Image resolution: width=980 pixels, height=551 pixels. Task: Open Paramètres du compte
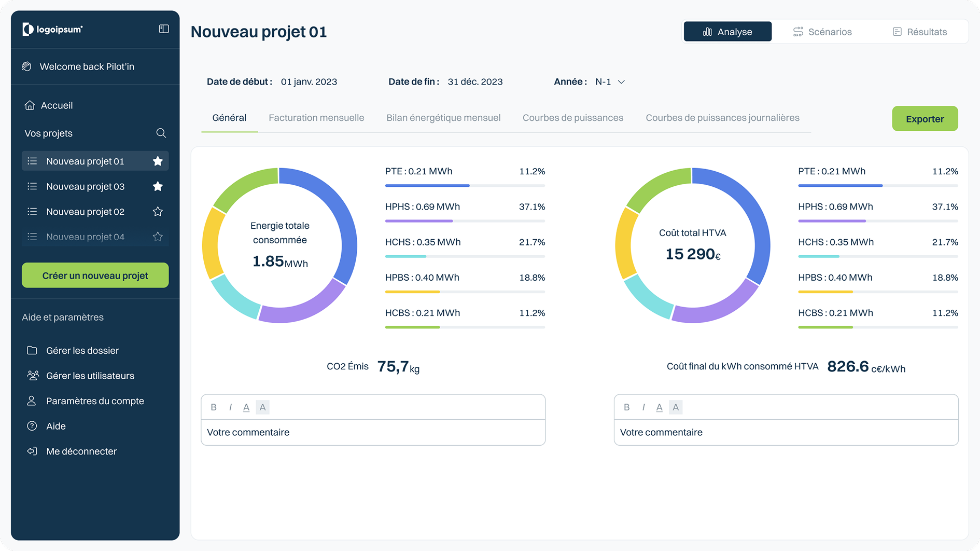pos(86,401)
